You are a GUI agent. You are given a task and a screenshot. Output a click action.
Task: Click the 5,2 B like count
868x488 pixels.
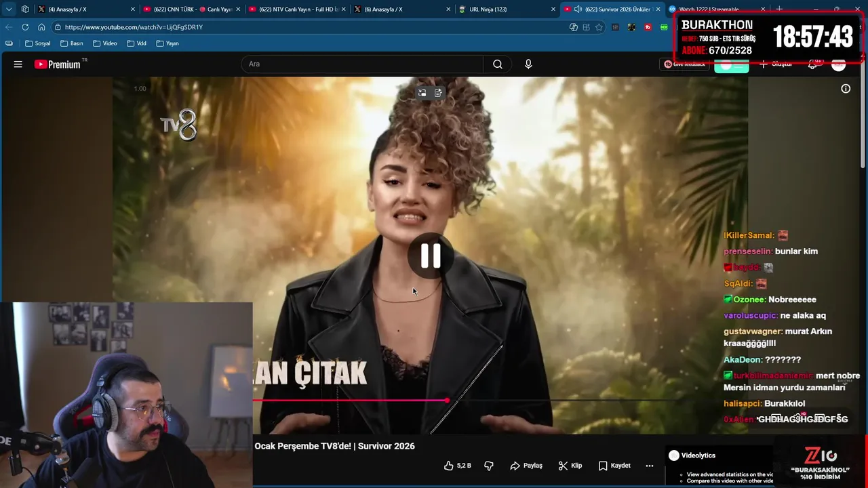(464, 466)
